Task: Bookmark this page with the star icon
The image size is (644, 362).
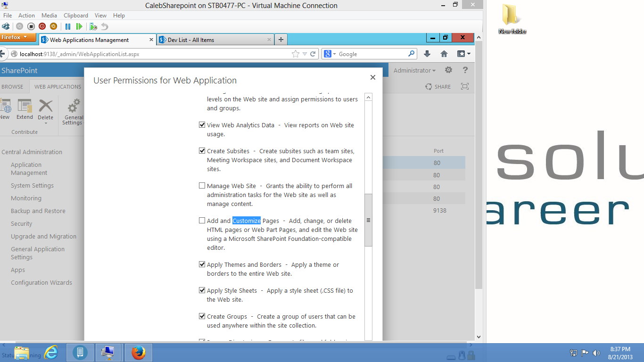Action: (x=296, y=54)
